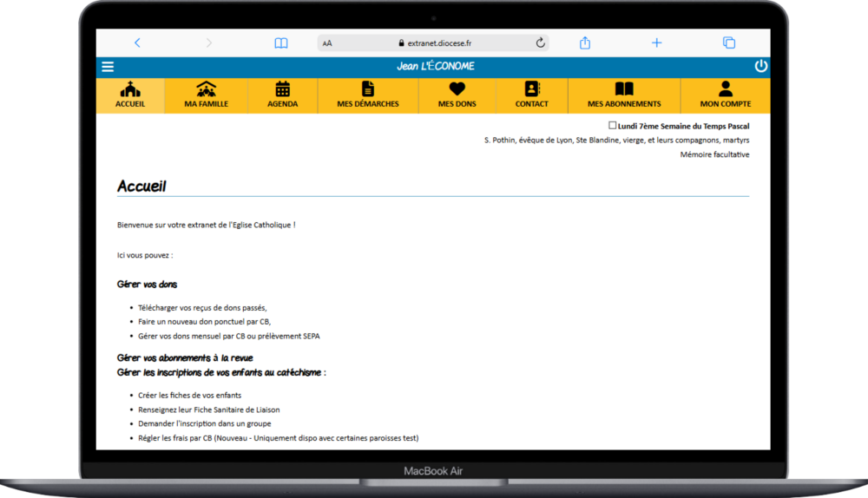Click the church Accueil icon
868x498 pixels.
tap(130, 89)
